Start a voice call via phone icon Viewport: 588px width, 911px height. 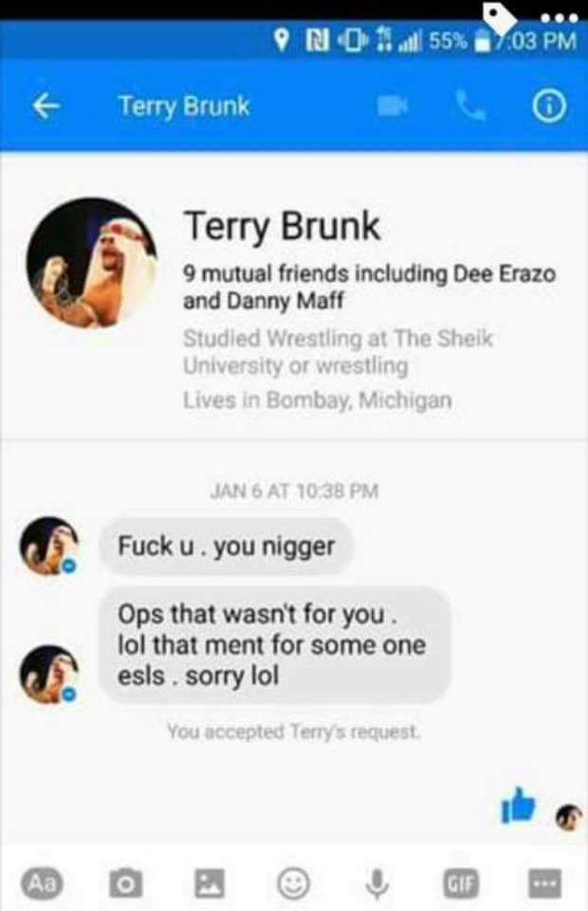(470, 106)
